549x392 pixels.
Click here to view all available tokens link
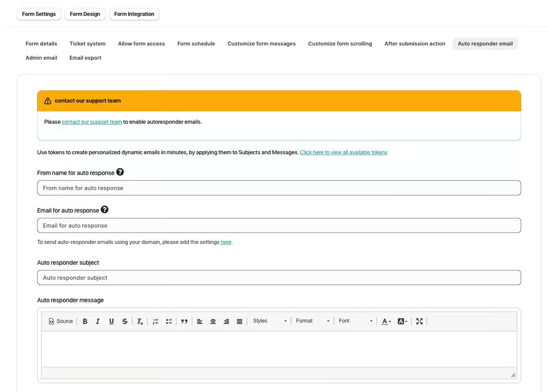tap(344, 152)
